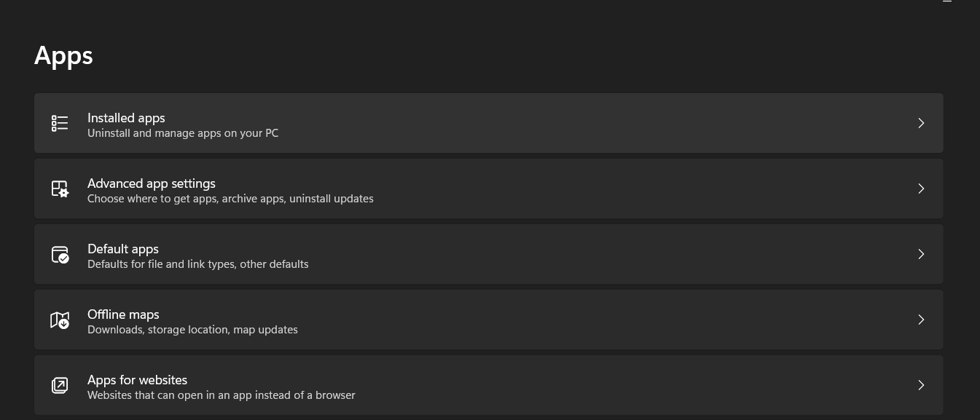Expand the Advanced app settings chevron

point(921,189)
